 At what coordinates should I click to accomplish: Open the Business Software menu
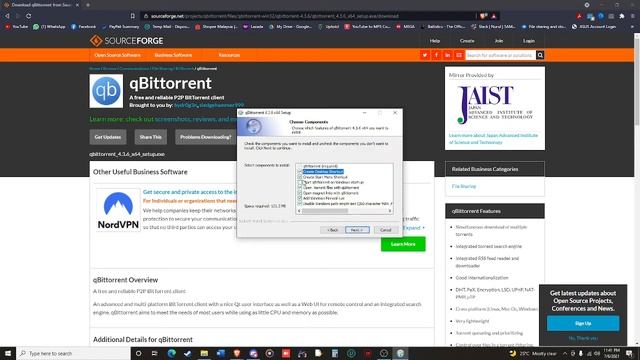(x=173, y=55)
